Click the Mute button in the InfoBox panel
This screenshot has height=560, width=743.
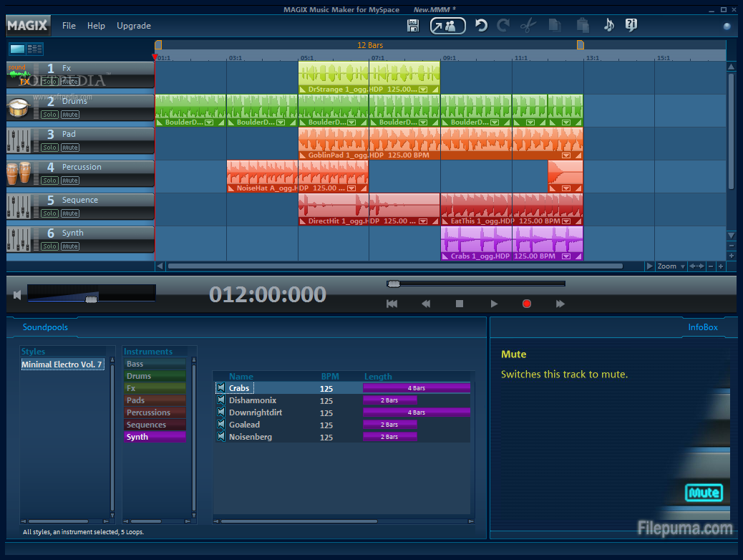704,493
